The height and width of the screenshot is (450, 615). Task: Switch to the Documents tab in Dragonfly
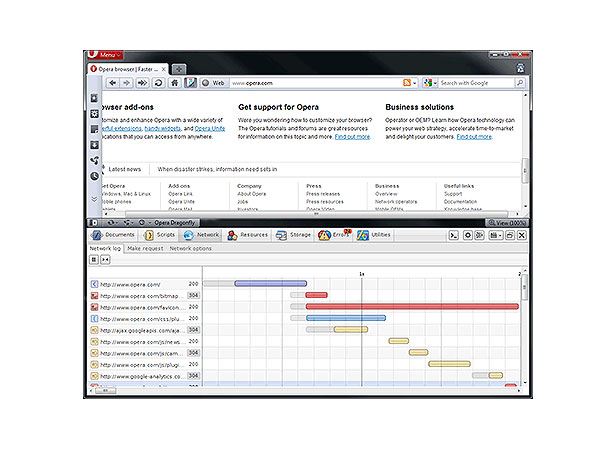[113, 235]
